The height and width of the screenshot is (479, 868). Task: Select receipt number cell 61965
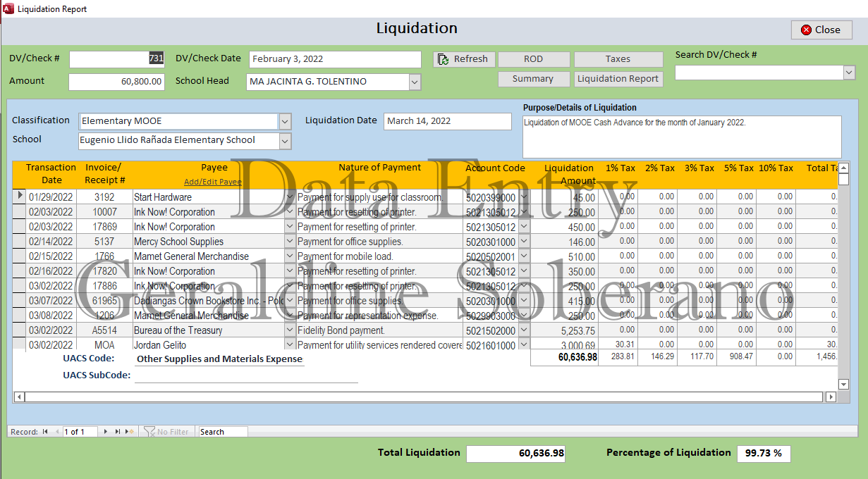tap(104, 301)
